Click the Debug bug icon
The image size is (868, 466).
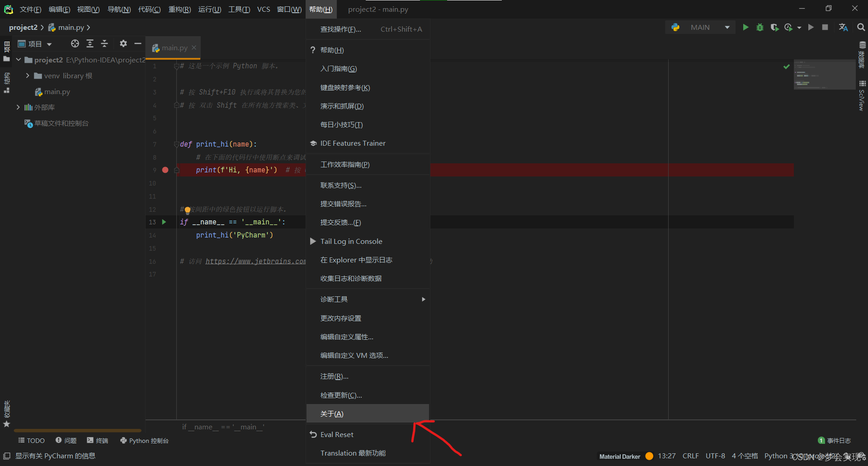[760, 28]
